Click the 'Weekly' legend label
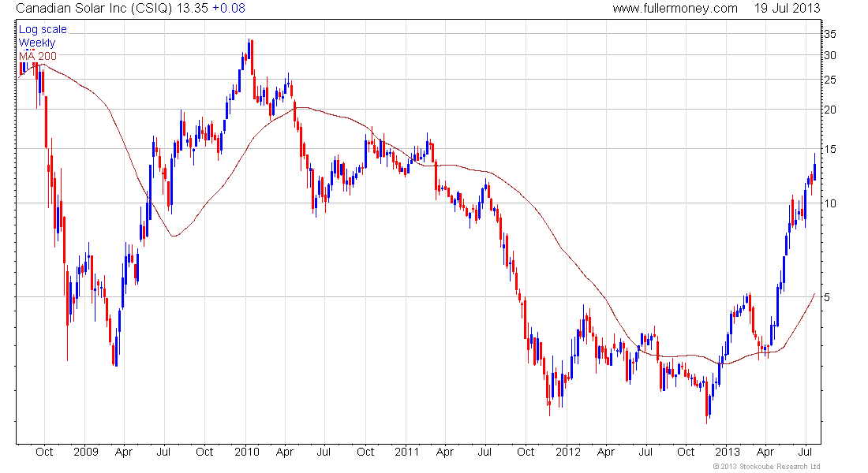This screenshot has width=868, height=473. [x=37, y=43]
